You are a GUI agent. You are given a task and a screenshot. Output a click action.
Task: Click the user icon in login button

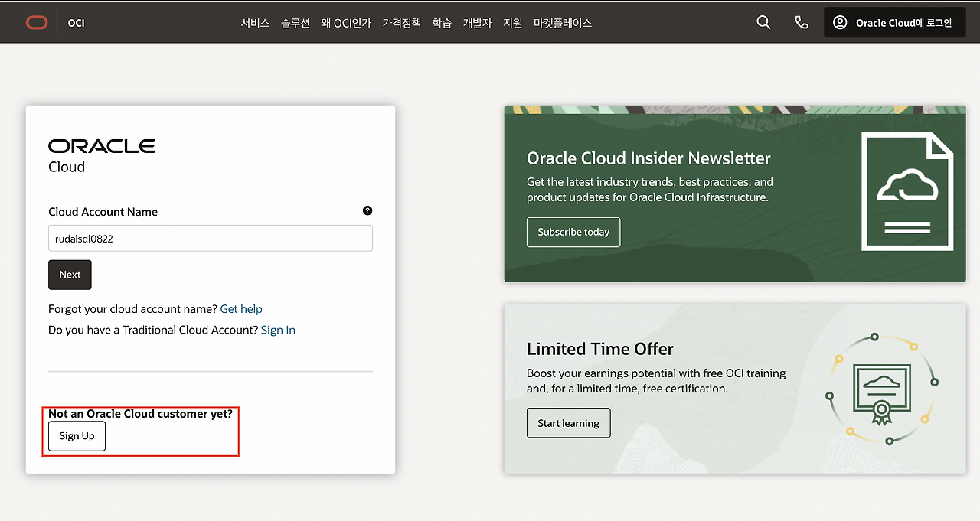tap(840, 23)
